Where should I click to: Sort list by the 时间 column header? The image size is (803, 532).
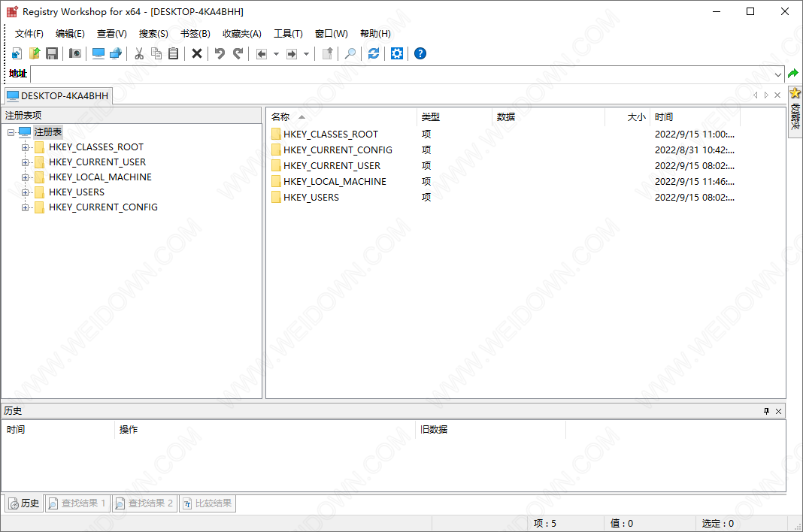coord(695,117)
